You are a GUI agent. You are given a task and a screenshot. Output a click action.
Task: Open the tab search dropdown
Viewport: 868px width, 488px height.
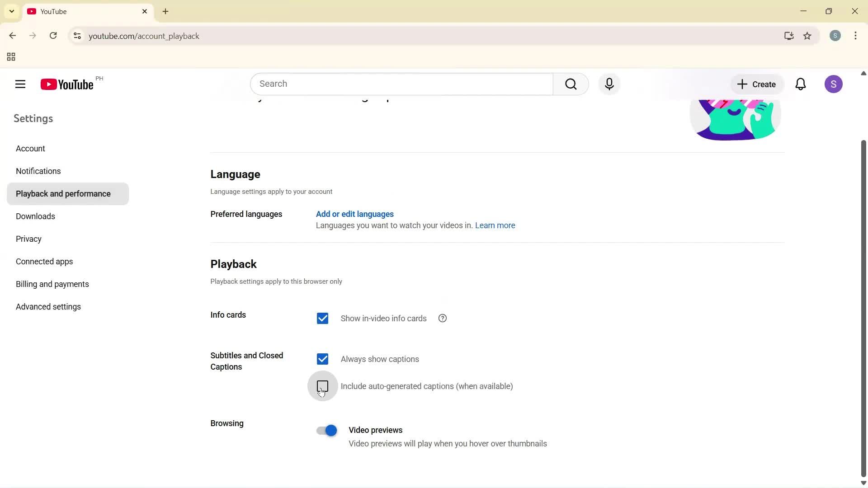[x=11, y=11]
